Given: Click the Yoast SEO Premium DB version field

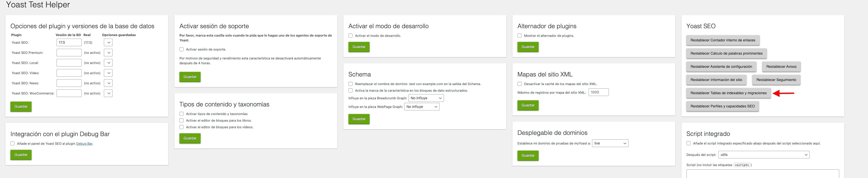Looking at the screenshot, I should pos(69,53).
